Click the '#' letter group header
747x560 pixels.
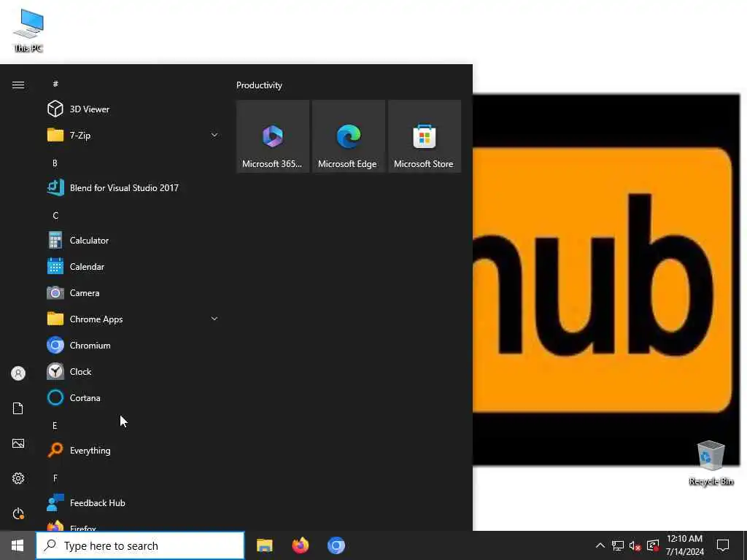click(x=55, y=84)
